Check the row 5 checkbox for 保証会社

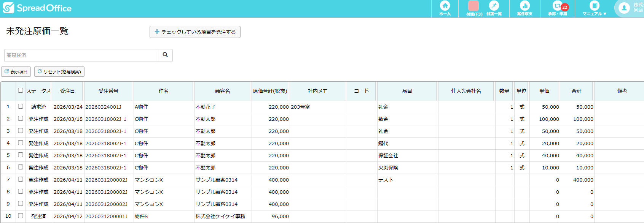coord(21,155)
